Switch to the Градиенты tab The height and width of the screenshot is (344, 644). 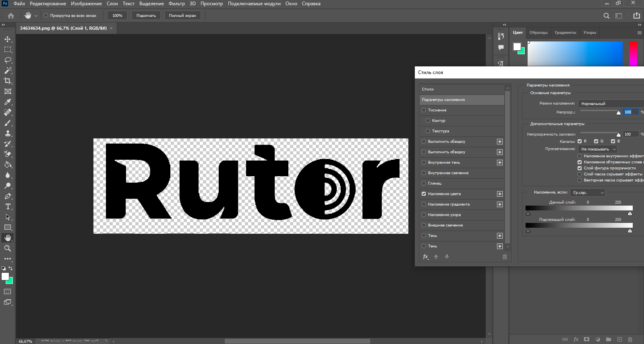tap(565, 33)
